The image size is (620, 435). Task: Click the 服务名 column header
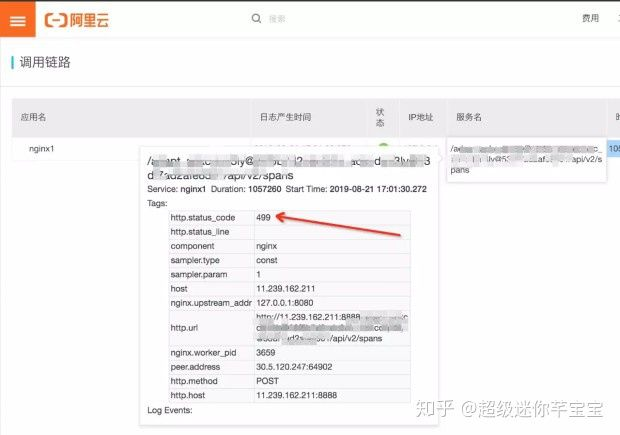pos(469,117)
